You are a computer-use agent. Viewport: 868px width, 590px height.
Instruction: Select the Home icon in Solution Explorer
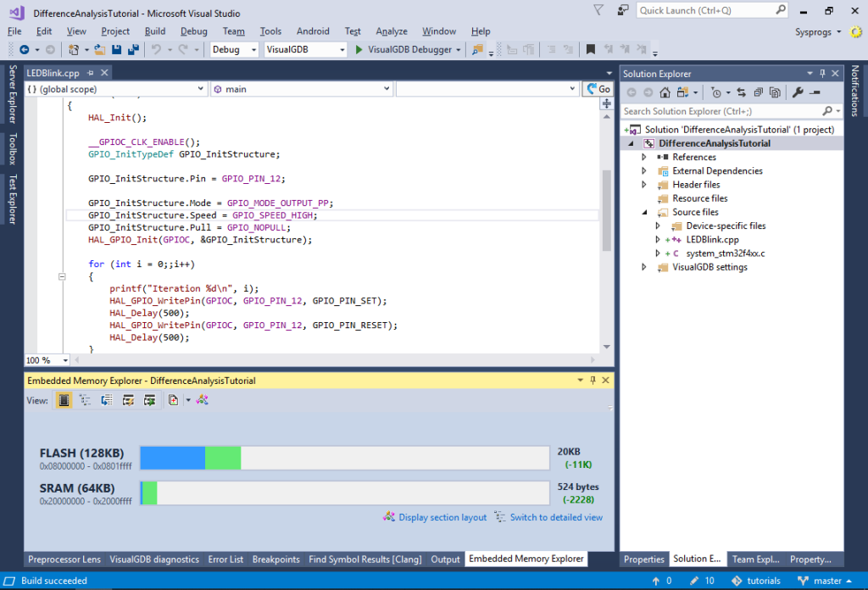(x=665, y=92)
